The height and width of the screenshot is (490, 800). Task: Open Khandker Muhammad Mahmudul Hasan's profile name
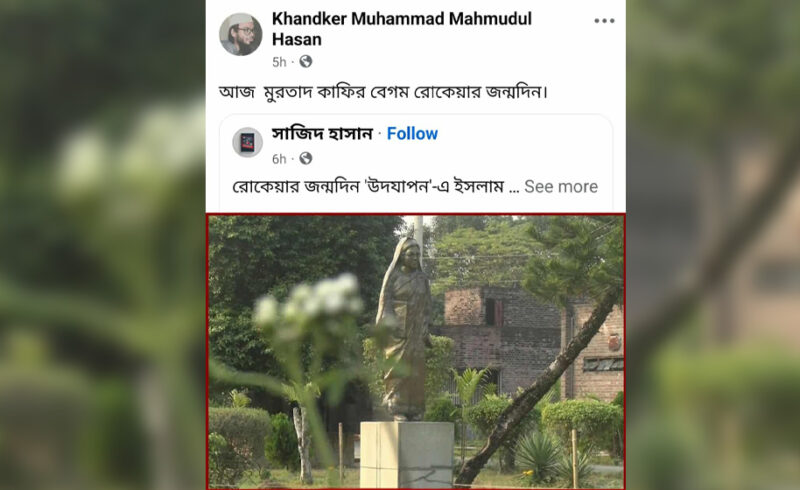click(402, 29)
